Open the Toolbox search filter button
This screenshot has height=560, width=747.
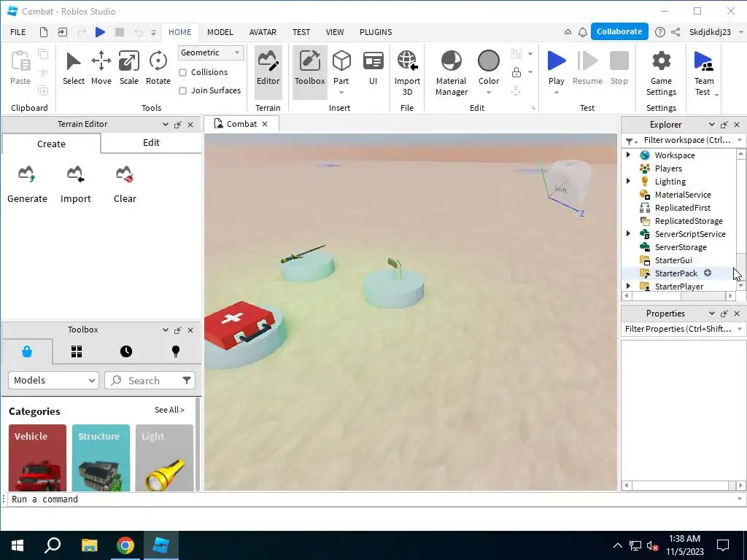[x=187, y=381]
